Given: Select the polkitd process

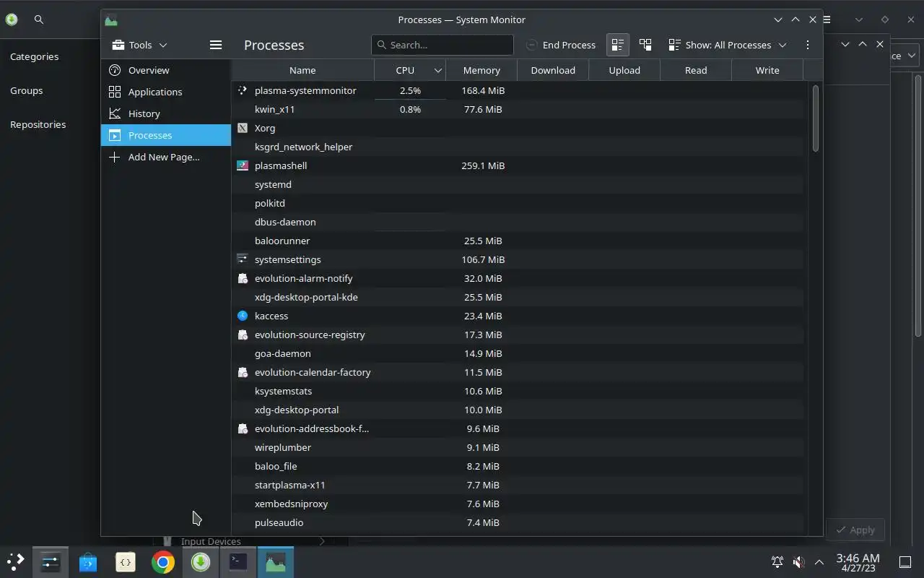Looking at the screenshot, I should pyautogui.click(x=518, y=203).
